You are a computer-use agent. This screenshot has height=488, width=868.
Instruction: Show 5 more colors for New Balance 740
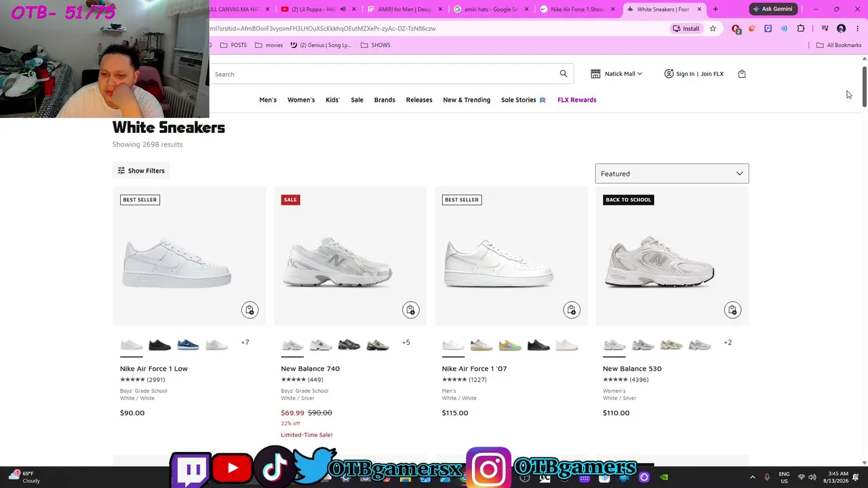(x=406, y=343)
